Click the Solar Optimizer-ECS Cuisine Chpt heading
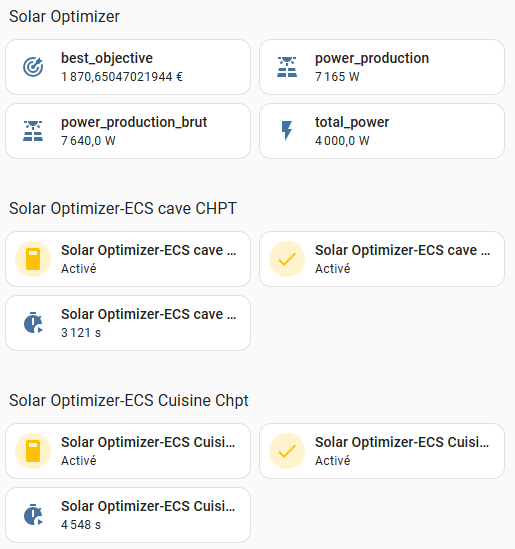The height and width of the screenshot is (549, 515). pos(129,400)
